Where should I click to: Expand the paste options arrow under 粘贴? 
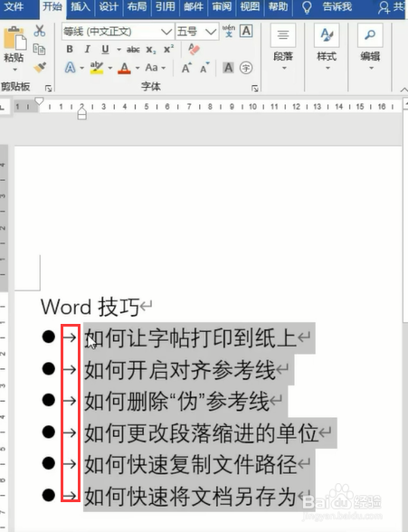click(x=14, y=70)
